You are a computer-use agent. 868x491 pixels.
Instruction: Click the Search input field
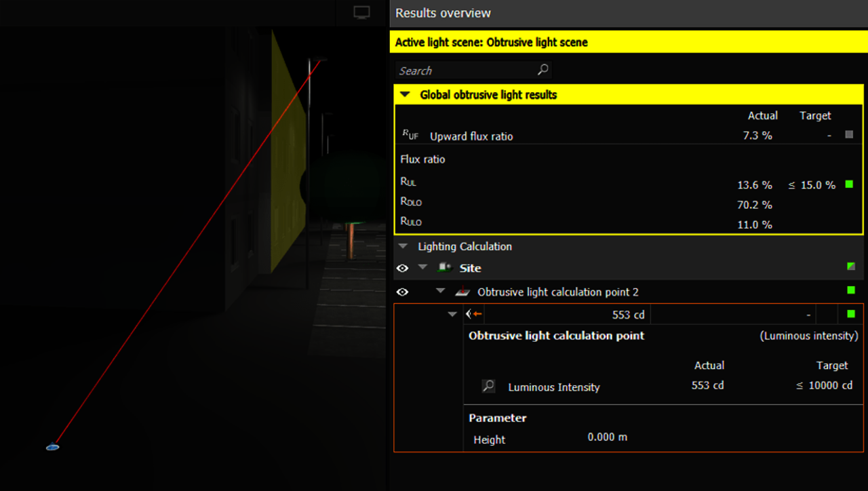pyautogui.click(x=465, y=70)
